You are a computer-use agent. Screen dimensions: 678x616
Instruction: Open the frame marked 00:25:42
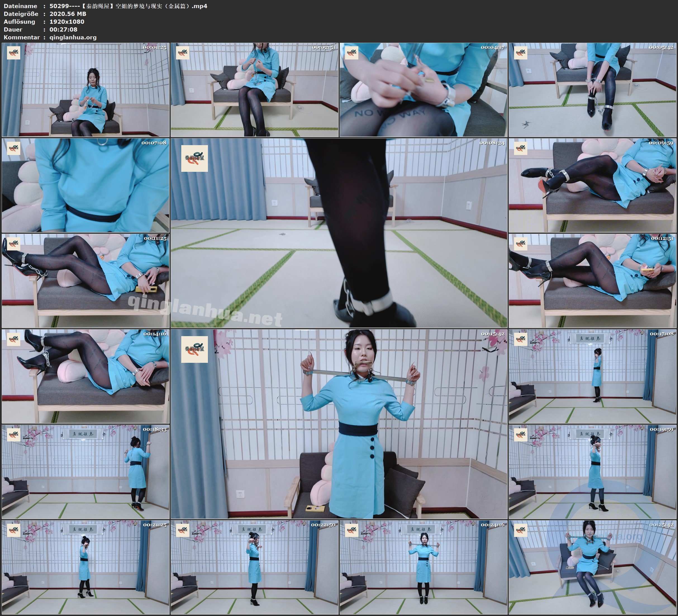tap(592, 567)
